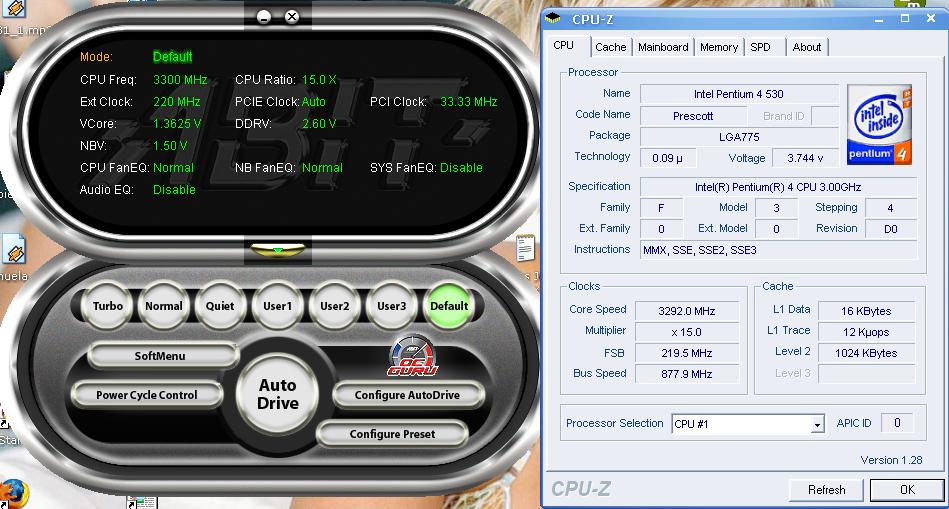Screen dimensions: 949x509
Task: Minimize the ABIT Guru utility window
Action: tap(264, 17)
